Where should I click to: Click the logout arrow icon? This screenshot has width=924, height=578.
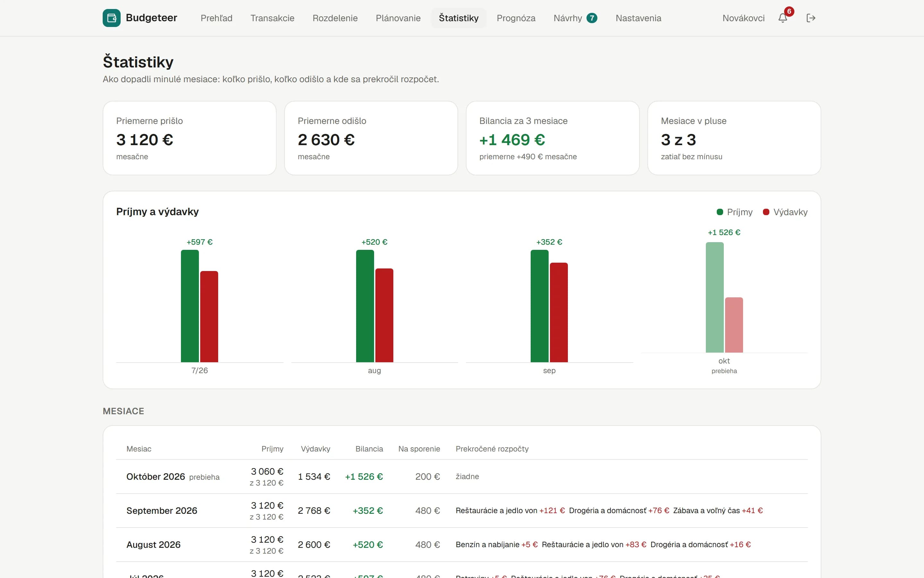811,18
